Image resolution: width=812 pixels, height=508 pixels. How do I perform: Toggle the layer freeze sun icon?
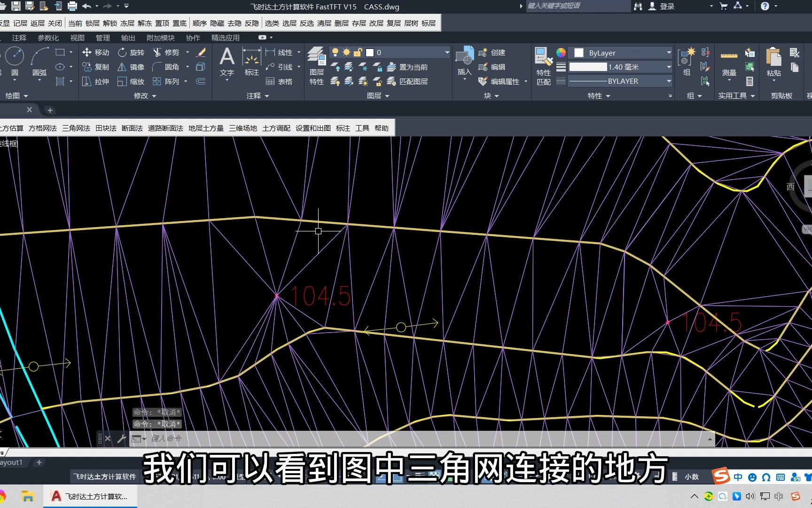click(346, 52)
